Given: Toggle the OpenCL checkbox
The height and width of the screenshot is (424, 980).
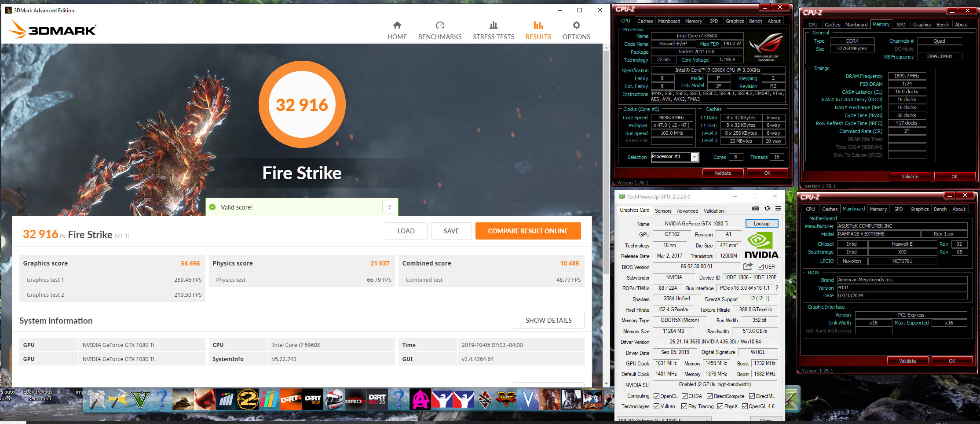Looking at the screenshot, I should pos(656,396).
